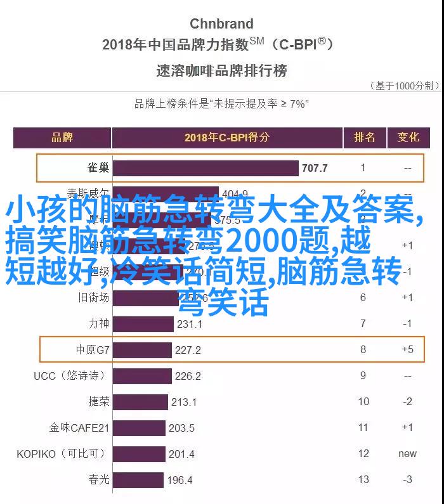Click the 旧街场 brand label

(x=93, y=297)
